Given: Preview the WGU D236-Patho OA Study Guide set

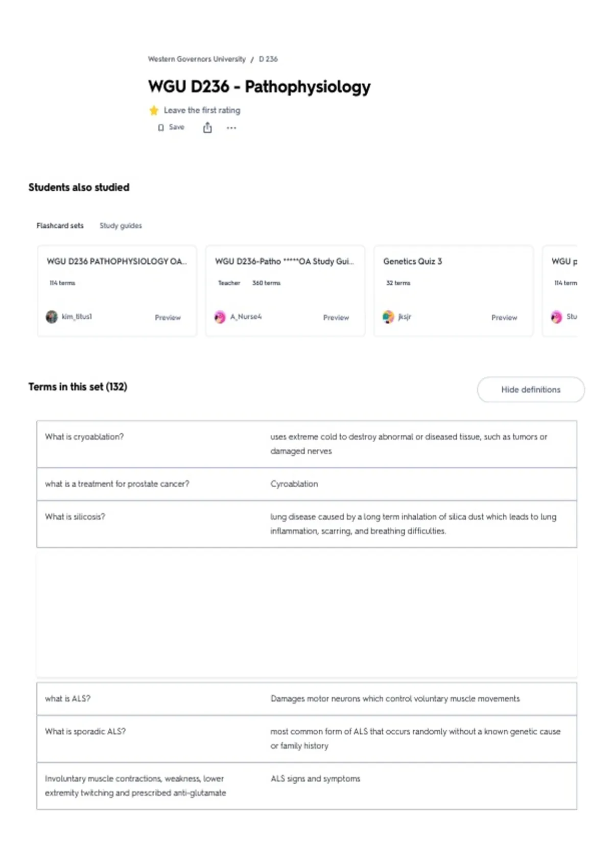Looking at the screenshot, I should [x=336, y=318].
